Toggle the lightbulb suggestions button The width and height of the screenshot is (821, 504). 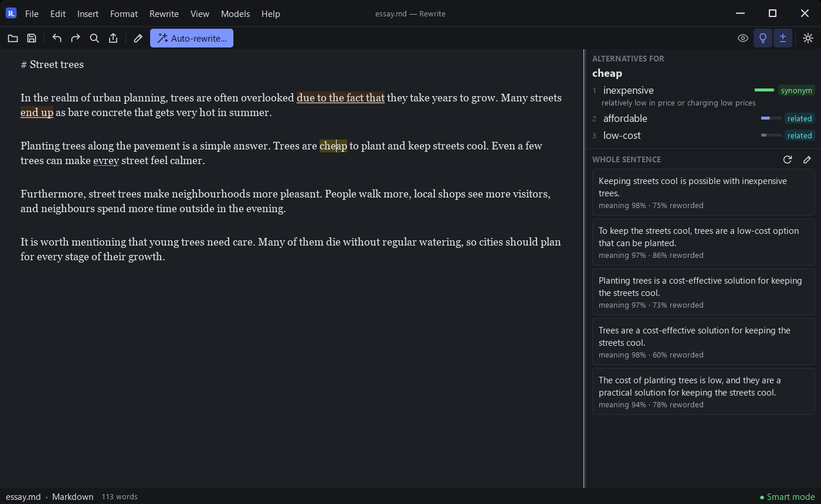(x=763, y=39)
